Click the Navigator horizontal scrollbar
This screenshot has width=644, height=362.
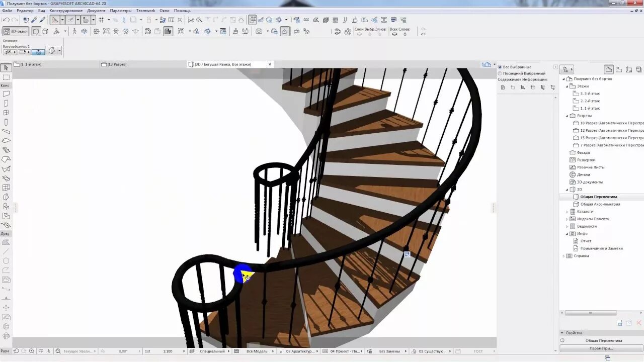pyautogui.click(x=591, y=313)
